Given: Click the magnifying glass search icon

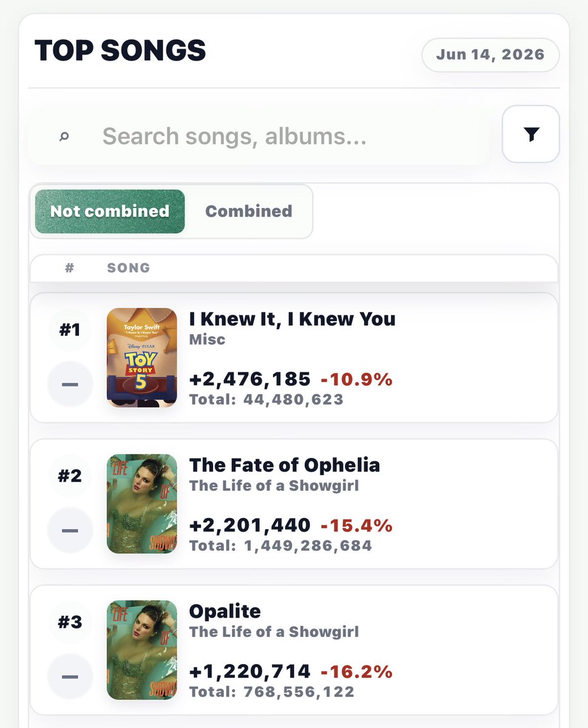Looking at the screenshot, I should point(64,136).
